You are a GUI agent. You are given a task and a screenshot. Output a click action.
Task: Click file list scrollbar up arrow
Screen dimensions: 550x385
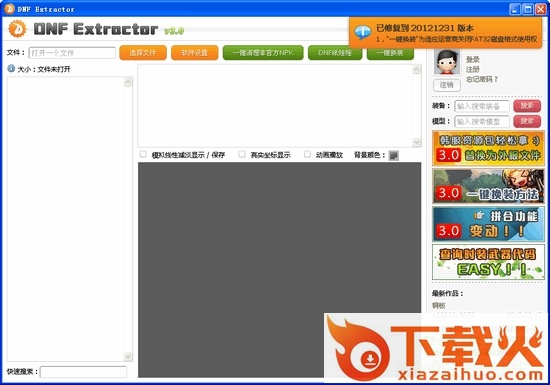pyautogui.click(x=128, y=82)
